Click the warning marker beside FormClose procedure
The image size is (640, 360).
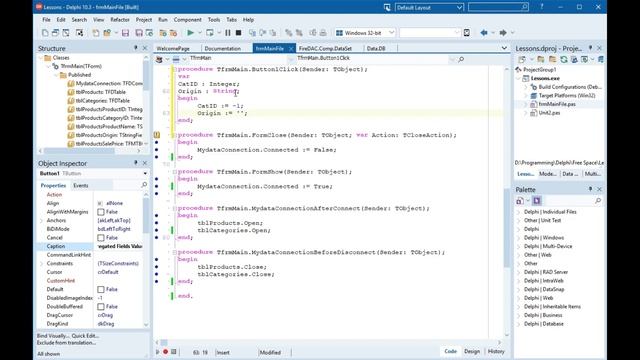tap(157, 135)
